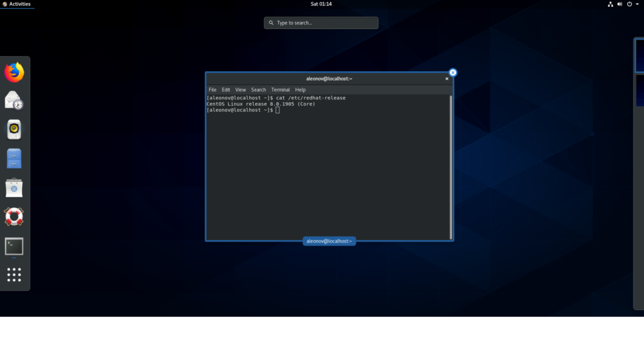This screenshot has width=644, height=342.
Task: Open the terminal's View menu
Action: coord(240,90)
